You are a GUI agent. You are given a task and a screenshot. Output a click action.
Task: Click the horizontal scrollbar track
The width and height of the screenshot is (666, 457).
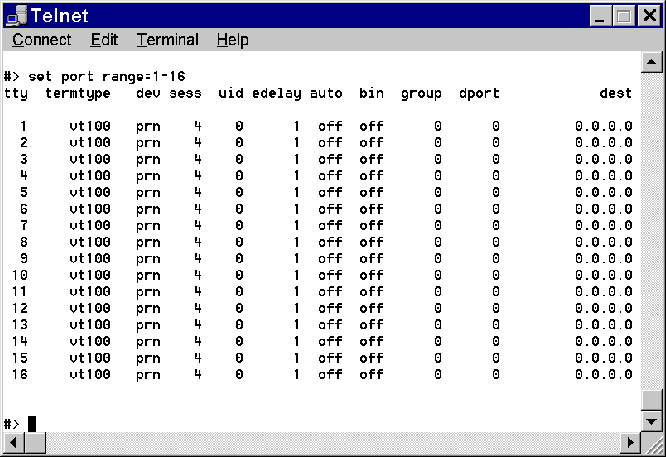click(x=320, y=442)
